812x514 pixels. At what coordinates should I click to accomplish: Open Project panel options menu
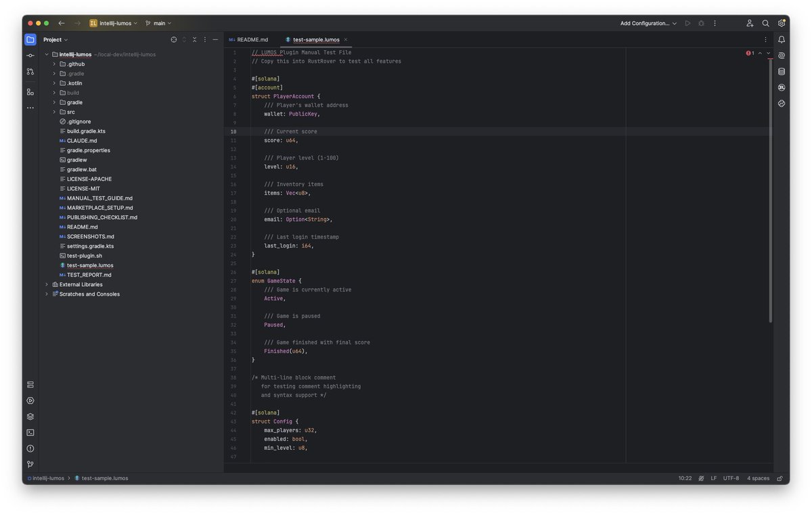(x=205, y=40)
